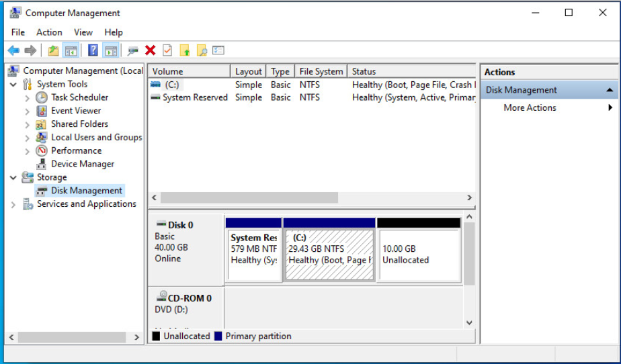Open the View menu
Viewport: 621px width, 364px height.
click(83, 32)
